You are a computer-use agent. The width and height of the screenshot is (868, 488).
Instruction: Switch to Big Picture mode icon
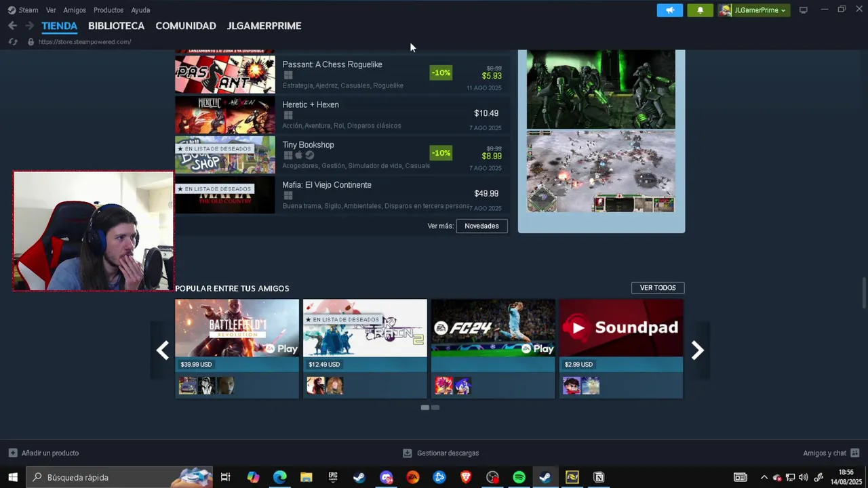click(x=804, y=10)
